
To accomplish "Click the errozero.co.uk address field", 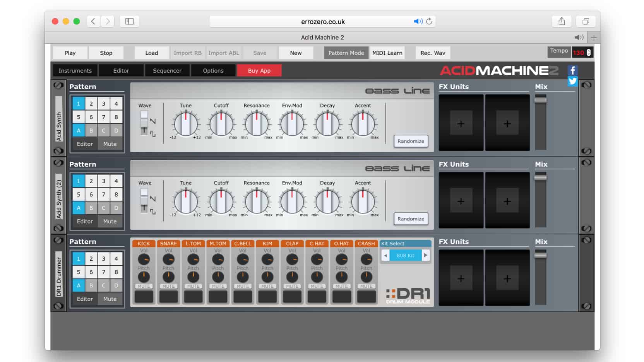I will click(322, 21).
